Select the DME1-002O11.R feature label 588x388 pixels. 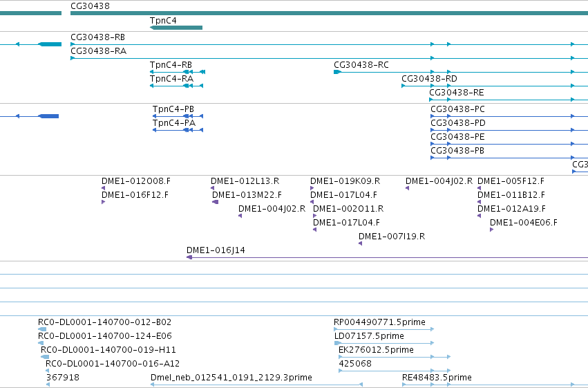pyautogui.click(x=349, y=209)
